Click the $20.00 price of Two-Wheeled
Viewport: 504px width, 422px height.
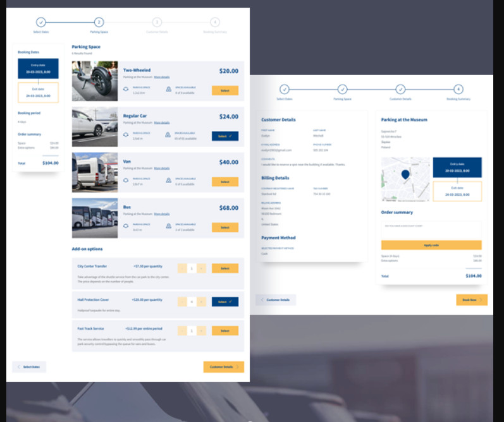tap(229, 71)
